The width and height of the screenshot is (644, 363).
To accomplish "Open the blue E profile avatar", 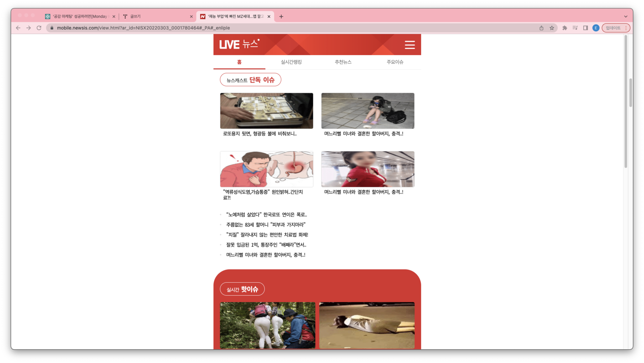I will tap(596, 28).
